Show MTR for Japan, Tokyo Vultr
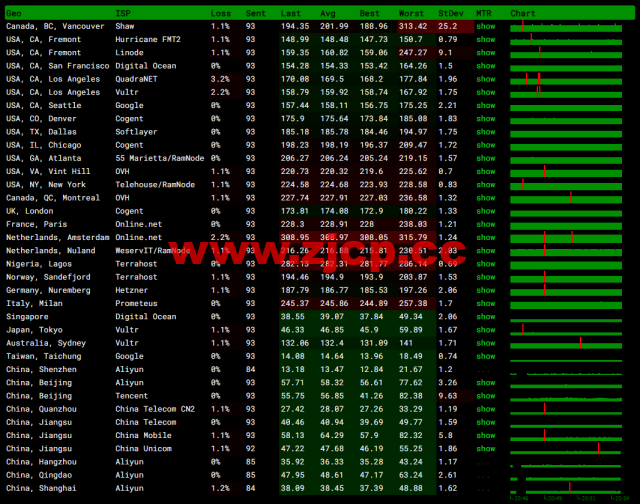Viewport: 640px width, 504px height. pyautogui.click(x=486, y=330)
